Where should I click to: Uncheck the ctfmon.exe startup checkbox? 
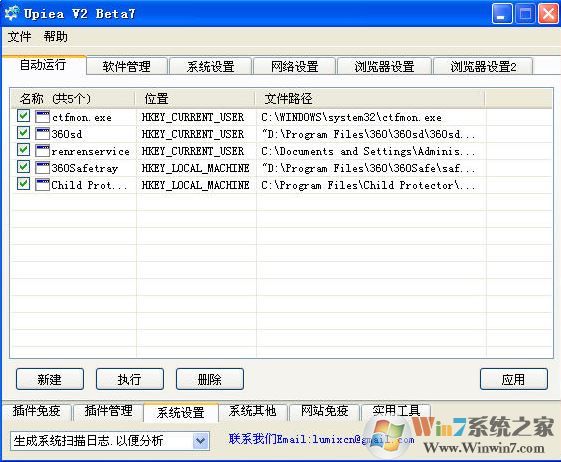pyautogui.click(x=23, y=116)
